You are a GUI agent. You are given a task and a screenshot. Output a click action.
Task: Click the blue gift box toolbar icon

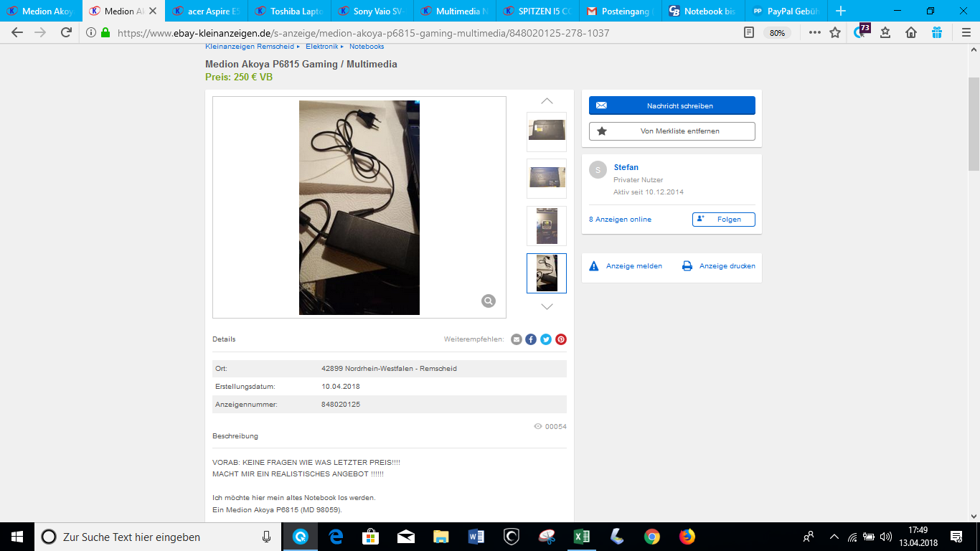click(x=937, y=32)
